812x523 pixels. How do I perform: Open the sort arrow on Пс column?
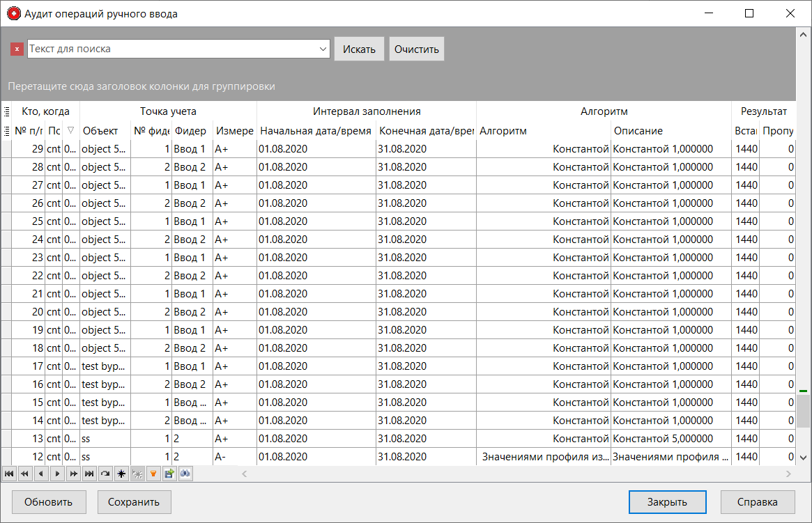72,130
